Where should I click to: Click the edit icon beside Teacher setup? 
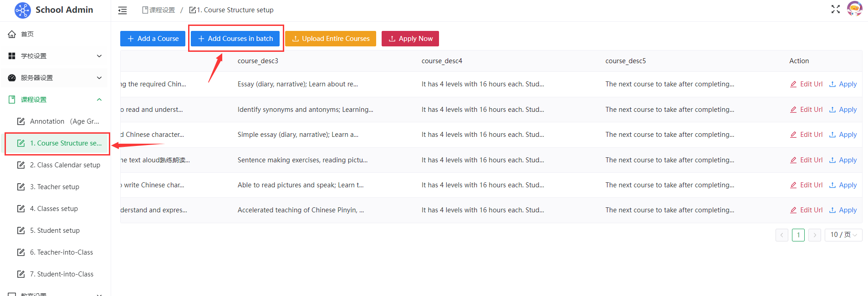click(21, 187)
